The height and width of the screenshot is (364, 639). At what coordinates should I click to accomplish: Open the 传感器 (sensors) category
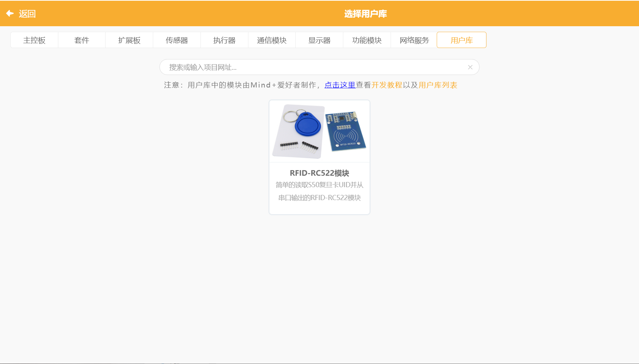coord(176,40)
